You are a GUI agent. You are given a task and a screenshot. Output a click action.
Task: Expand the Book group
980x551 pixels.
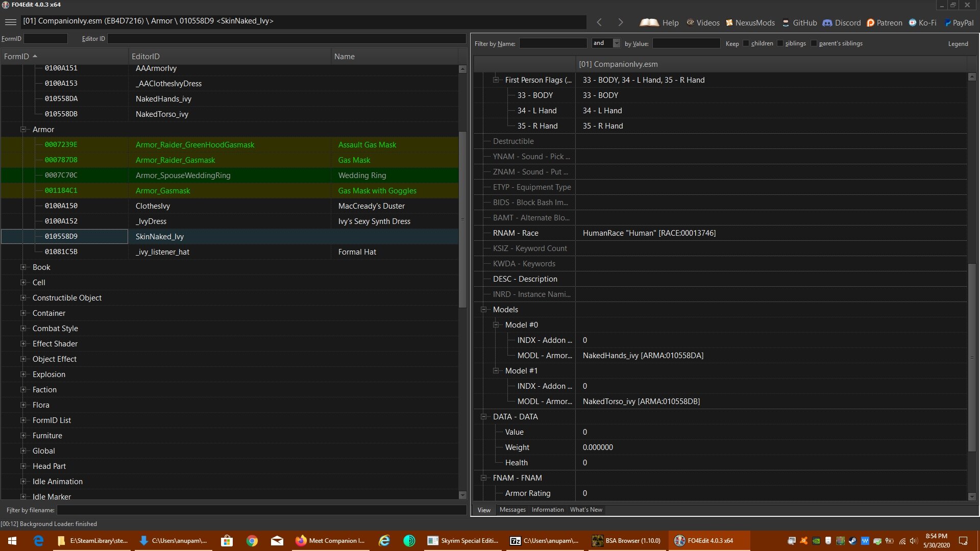click(23, 267)
